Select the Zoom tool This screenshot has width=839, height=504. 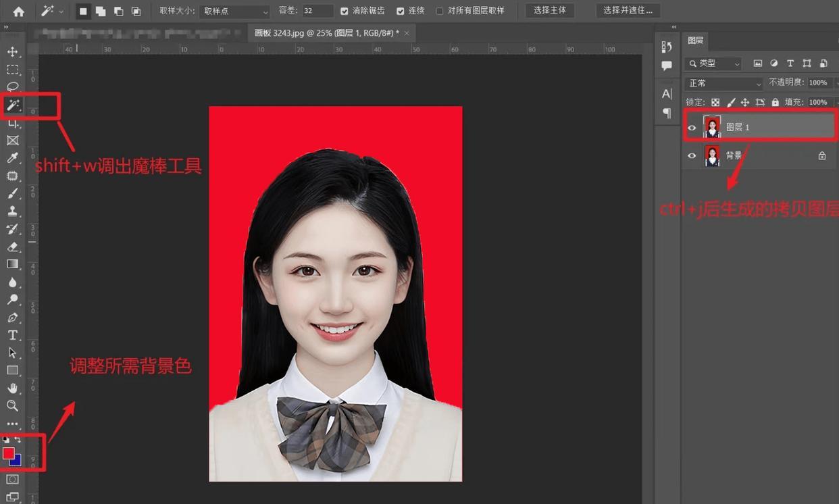(x=12, y=405)
